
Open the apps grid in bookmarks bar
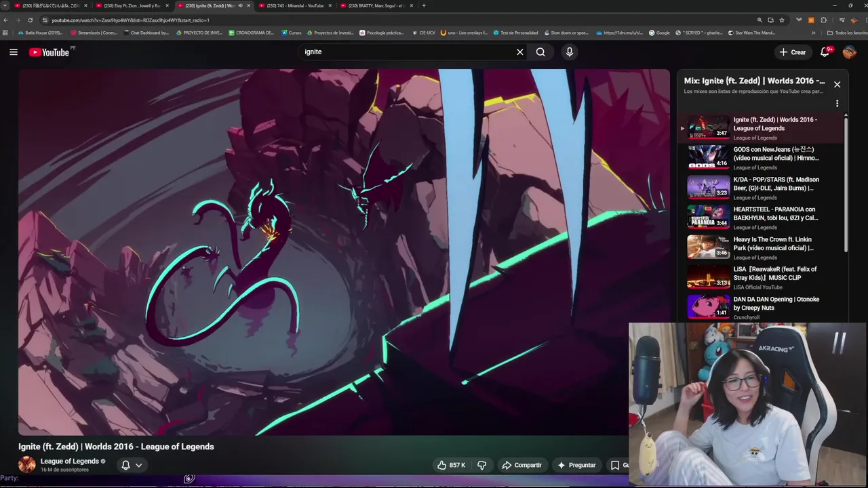tap(5, 33)
